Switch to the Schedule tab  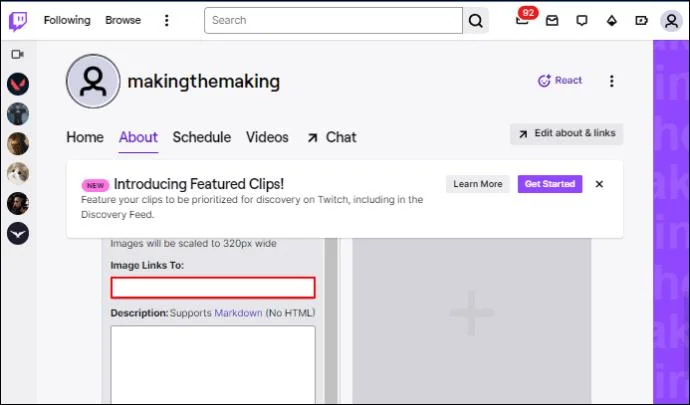tap(202, 137)
